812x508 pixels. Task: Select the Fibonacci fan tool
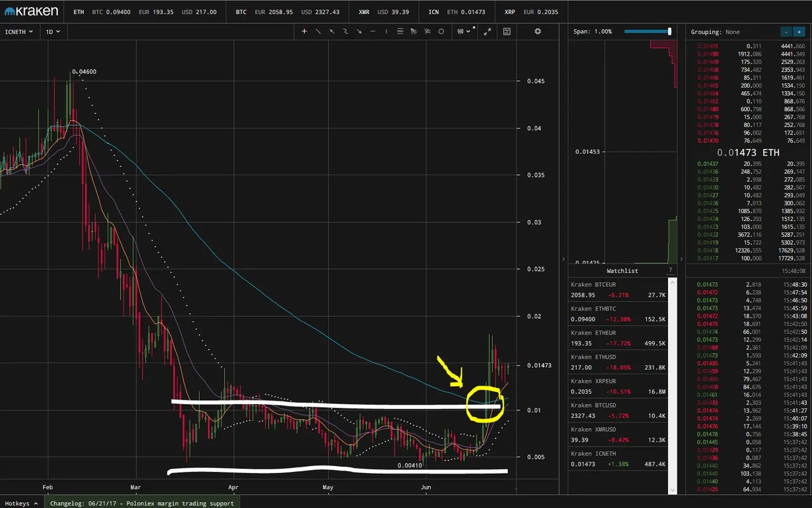414,31
